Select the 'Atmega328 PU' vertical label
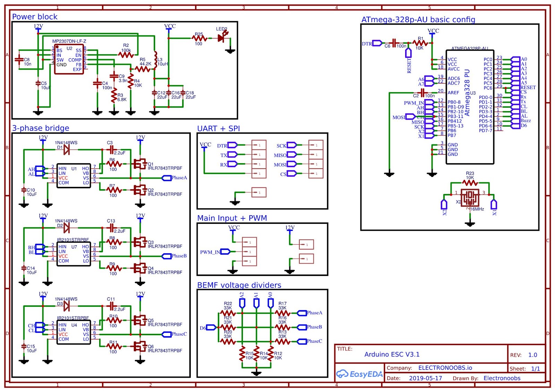 pos(467,93)
